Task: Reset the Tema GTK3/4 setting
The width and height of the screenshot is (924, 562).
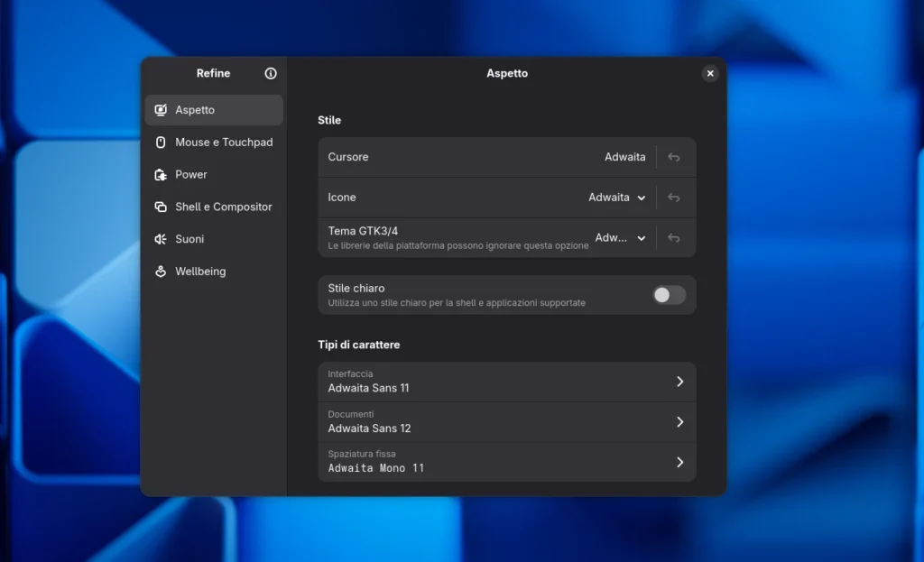Action: (x=673, y=237)
